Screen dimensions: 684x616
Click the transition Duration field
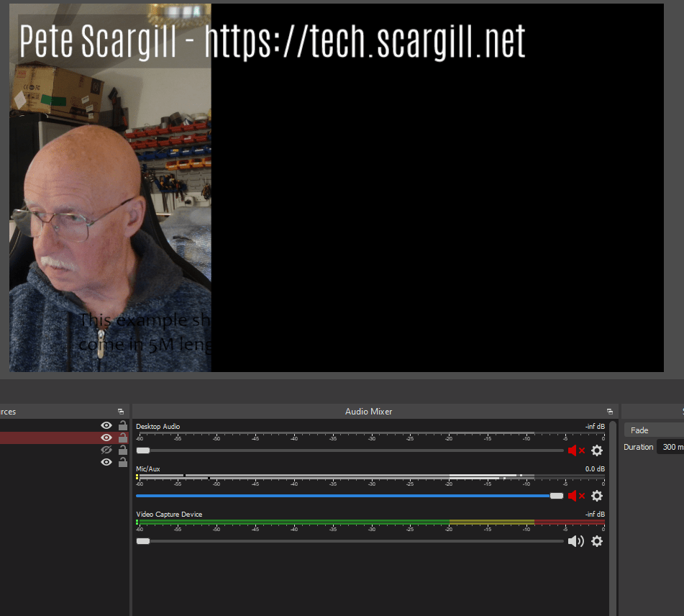pos(670,447)
